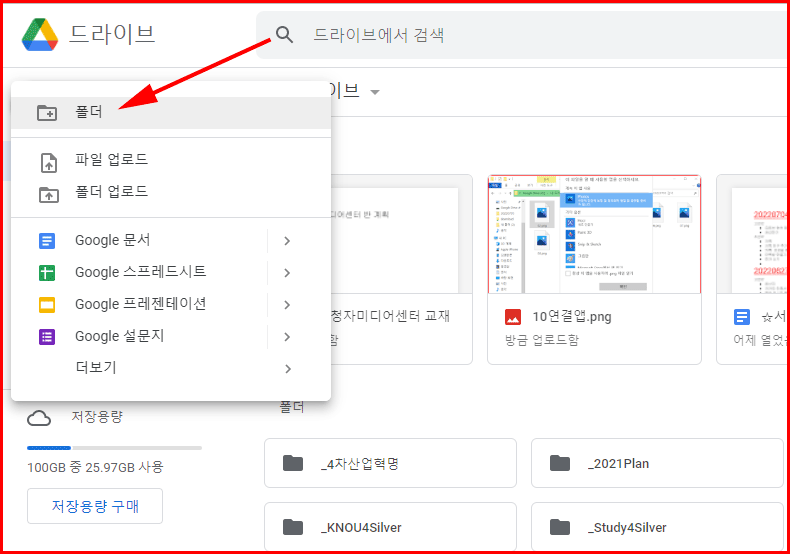Click the blue doc icon on the rightmost card
This screenshot has height=554, width=790.
742,317
